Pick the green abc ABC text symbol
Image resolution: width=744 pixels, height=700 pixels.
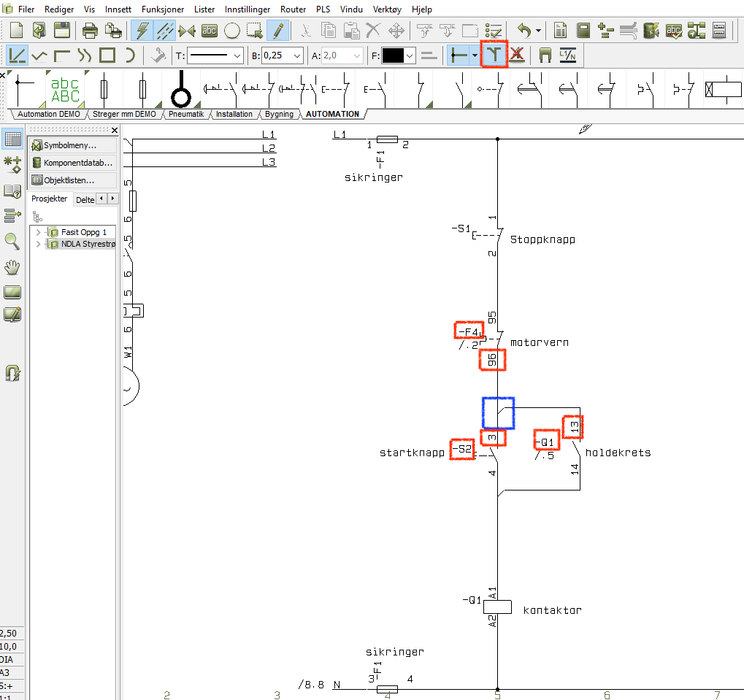click(66, 89)
